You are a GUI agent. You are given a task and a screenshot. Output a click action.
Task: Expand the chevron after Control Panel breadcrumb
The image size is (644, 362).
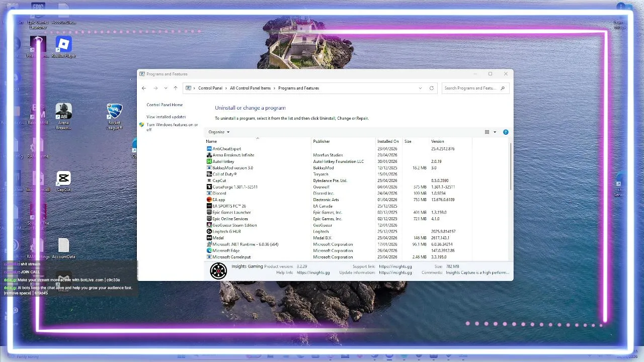click(226, 88)
